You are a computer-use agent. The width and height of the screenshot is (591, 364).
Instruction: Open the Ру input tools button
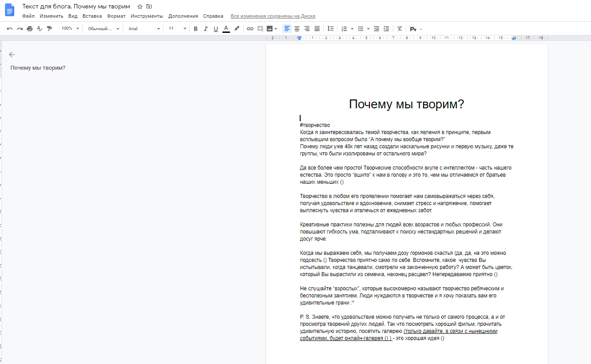coord(413,29)
